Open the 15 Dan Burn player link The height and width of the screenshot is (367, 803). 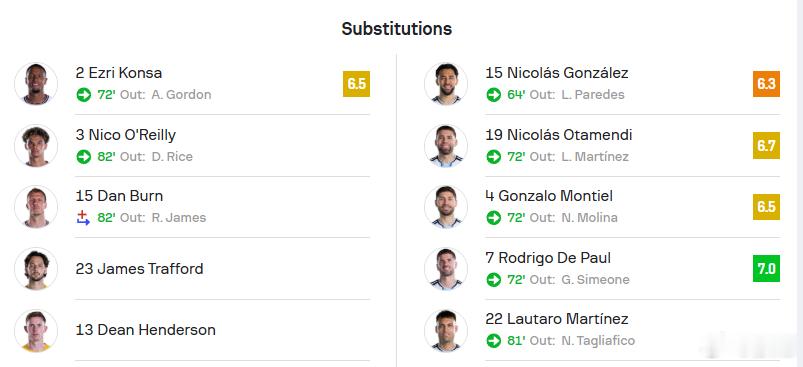point(119,196)
